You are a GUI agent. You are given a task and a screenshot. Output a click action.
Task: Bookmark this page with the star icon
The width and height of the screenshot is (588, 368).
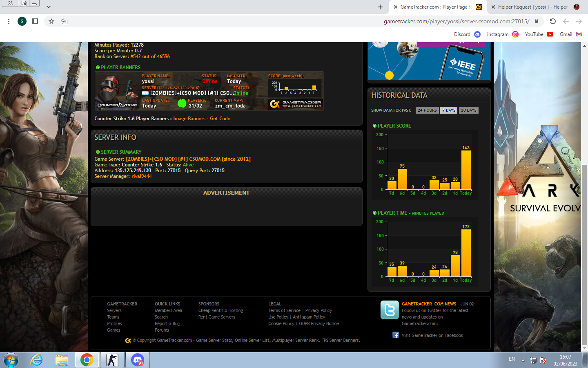51,21
